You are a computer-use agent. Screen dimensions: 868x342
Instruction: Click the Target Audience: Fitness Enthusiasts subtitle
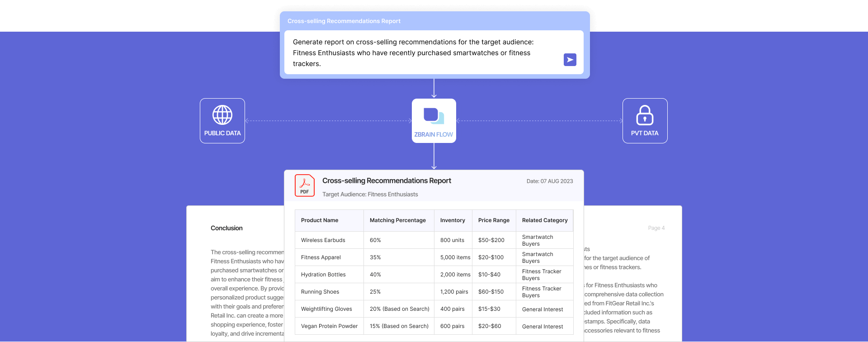point(370,195)
